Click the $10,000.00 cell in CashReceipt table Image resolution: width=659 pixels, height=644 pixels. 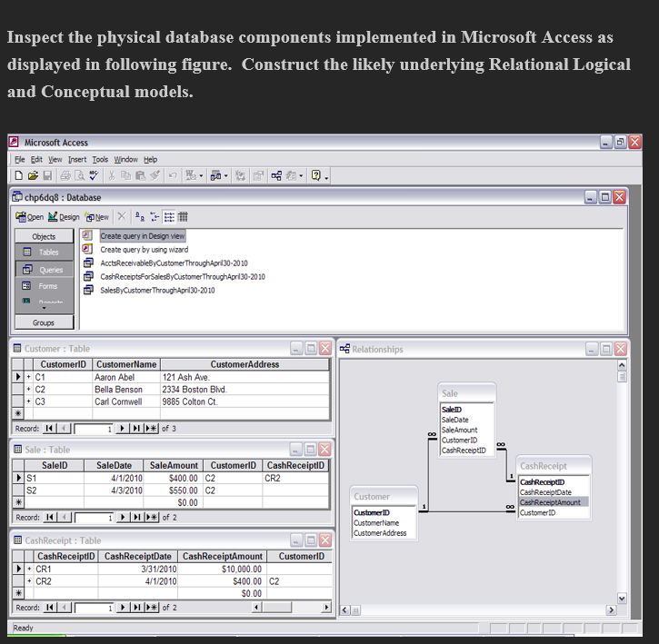click(222, 569)
